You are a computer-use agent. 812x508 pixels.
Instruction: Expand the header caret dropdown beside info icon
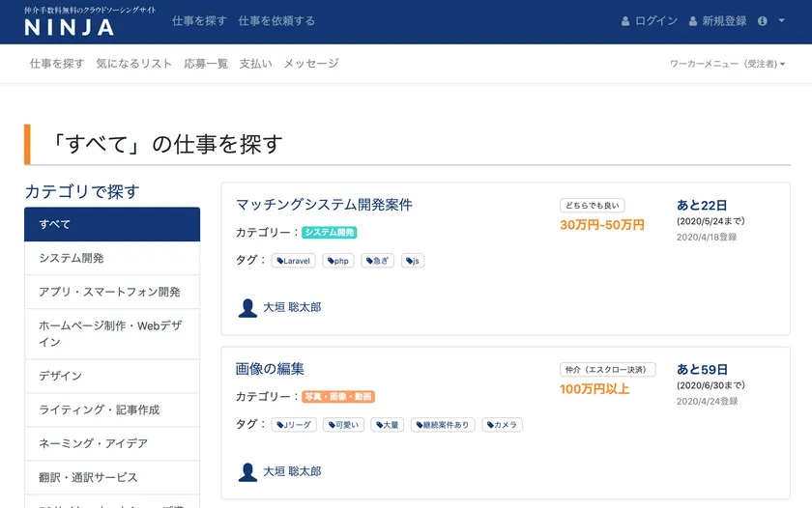pyautogui.click(x=781, y=20)
